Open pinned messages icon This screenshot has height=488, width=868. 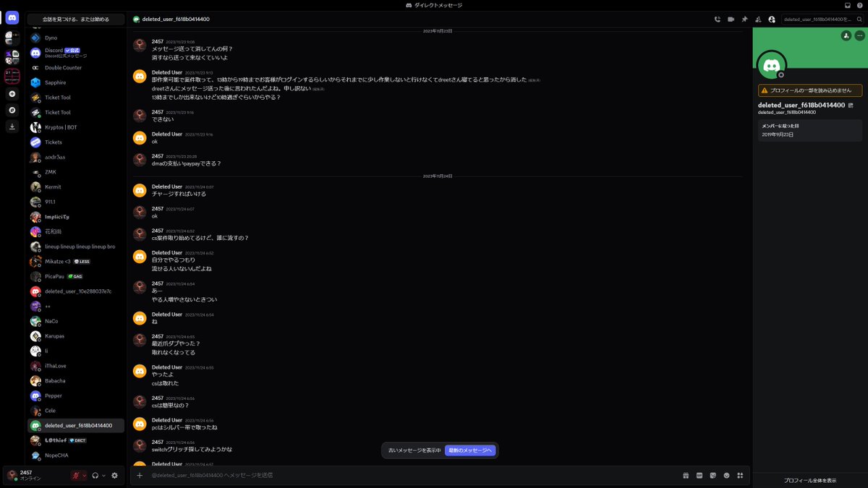[x=744, y=20]
